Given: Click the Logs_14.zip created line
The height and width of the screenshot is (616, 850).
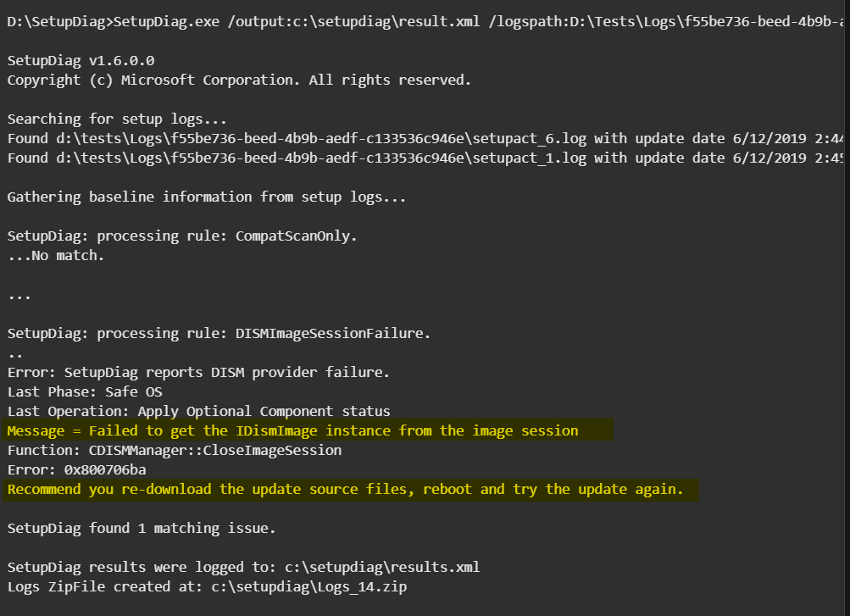Looking at the screenshot, I should (207, 587).
